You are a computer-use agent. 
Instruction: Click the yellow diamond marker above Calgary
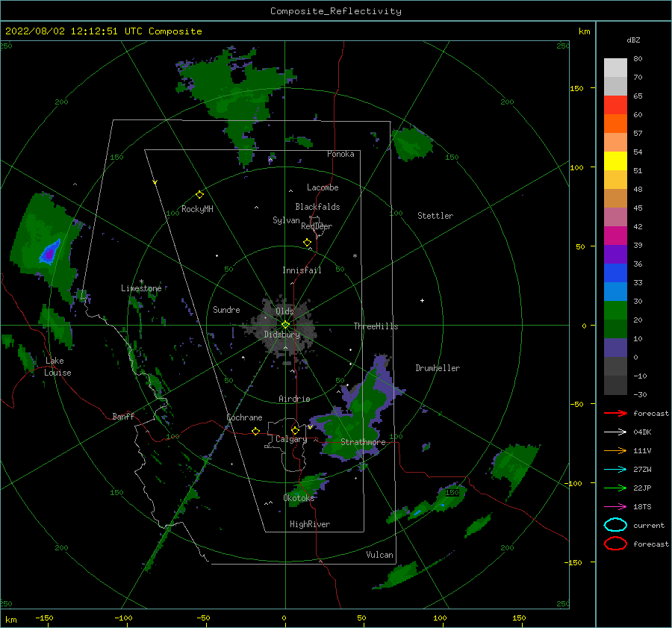point(295,430)
